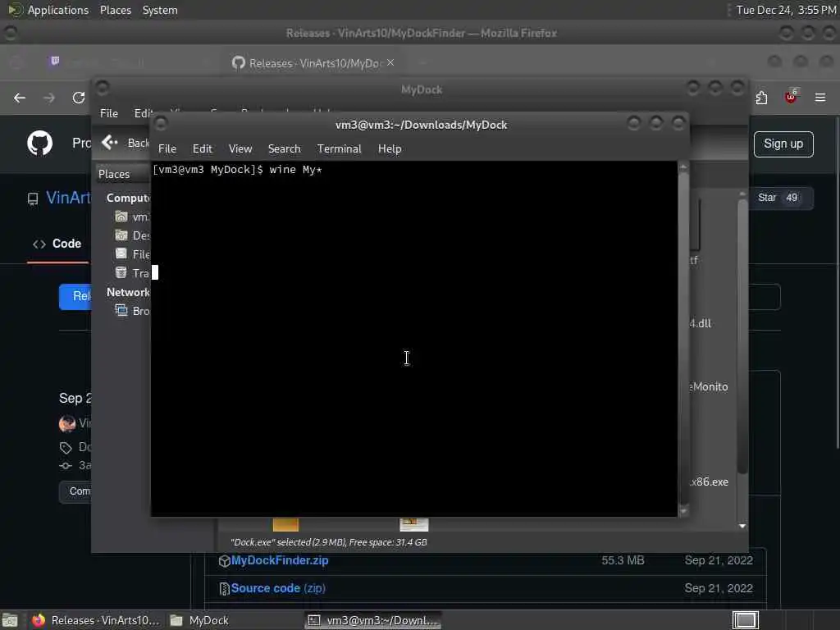840x630 pixels.
Task: Select Browse Network icon in sidebar
Action: click(121, 311)
